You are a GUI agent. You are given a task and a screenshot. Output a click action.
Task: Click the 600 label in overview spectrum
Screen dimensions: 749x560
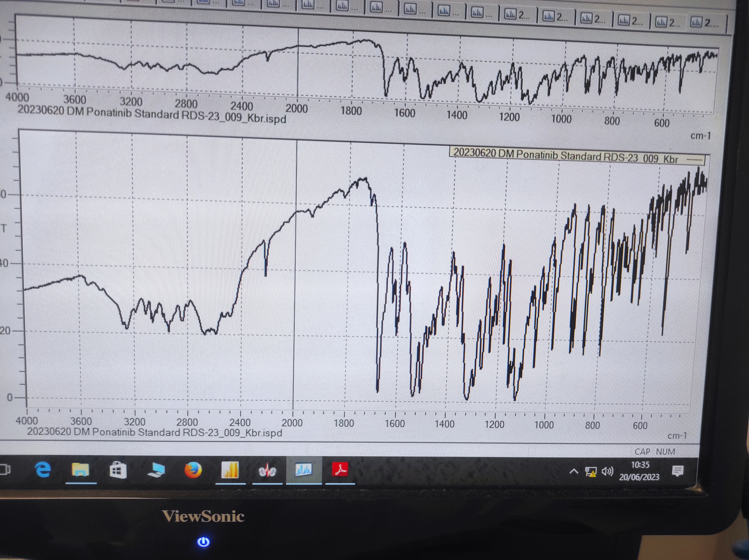(x=662, y=123)
